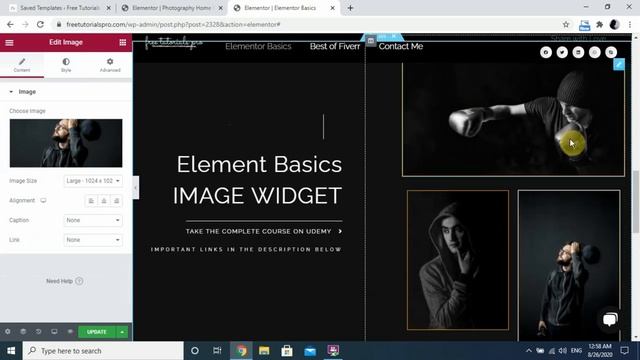Open the Link dropdown
Image resolution: width=640 pixels, height=360 pixels.
point(93,240)
